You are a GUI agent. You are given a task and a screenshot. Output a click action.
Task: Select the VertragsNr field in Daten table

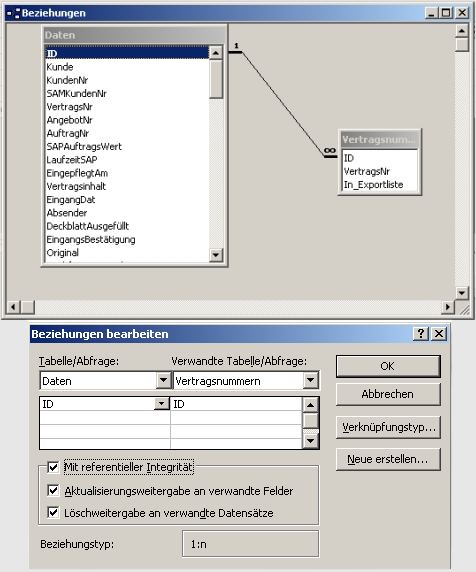tap(69, 107)
